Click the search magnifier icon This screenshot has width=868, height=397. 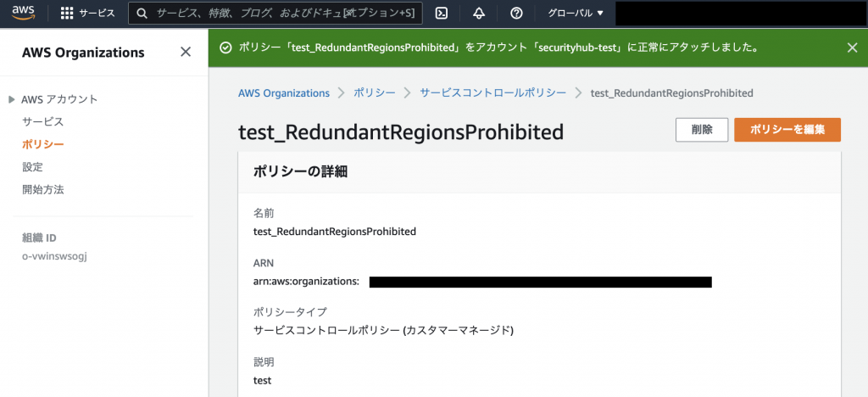pyautogui.click(x=142, y=14)
